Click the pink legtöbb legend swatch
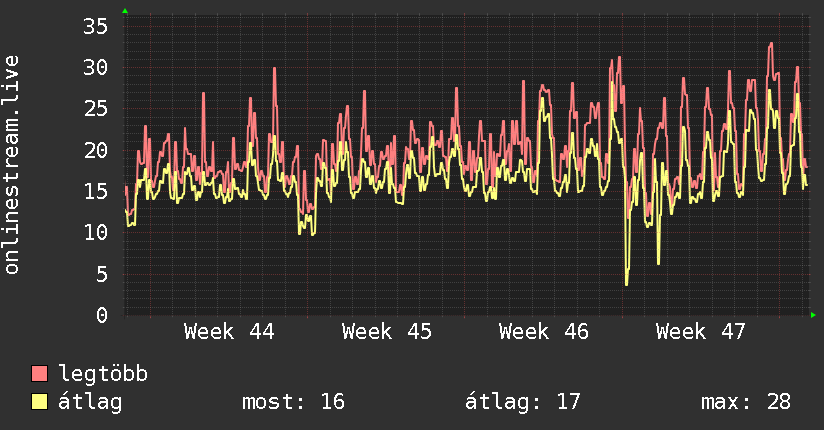This screenshot has width=824, height=430. tap(39, 373)
